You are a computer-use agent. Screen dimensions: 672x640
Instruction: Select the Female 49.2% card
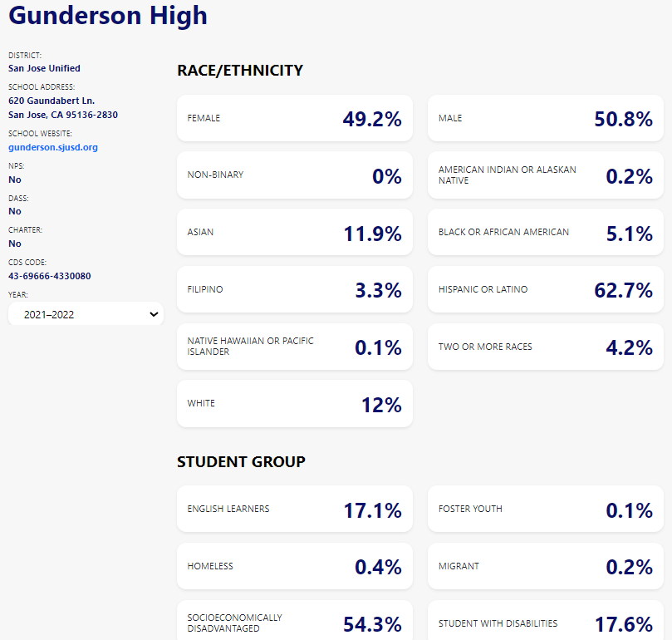tap(294, 118)
